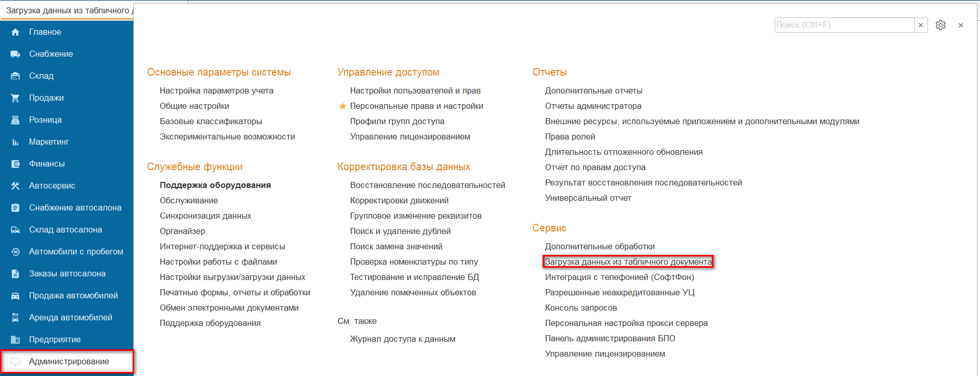Open the bold Поддержка оборудования link

point(215,185)
